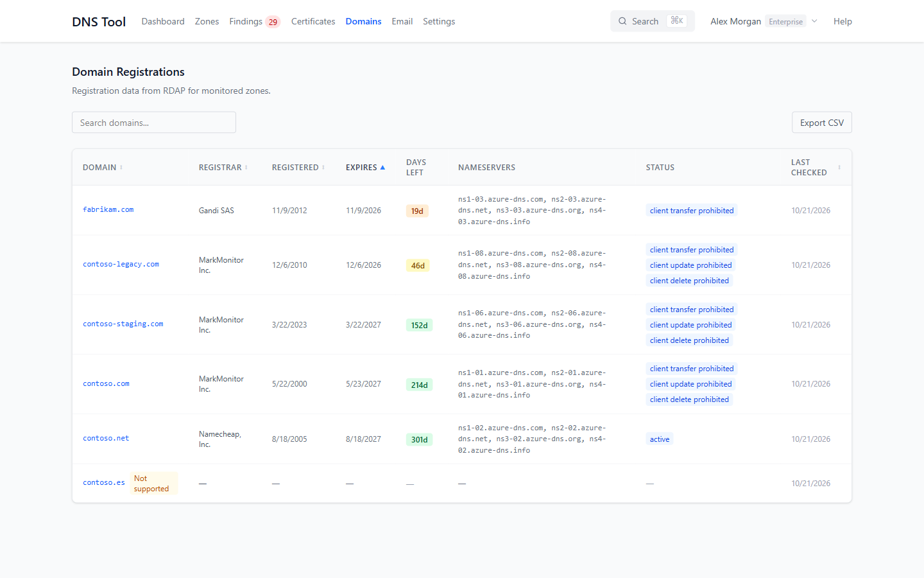
Task: Click the Help link
Action: (x=843, y=21)
